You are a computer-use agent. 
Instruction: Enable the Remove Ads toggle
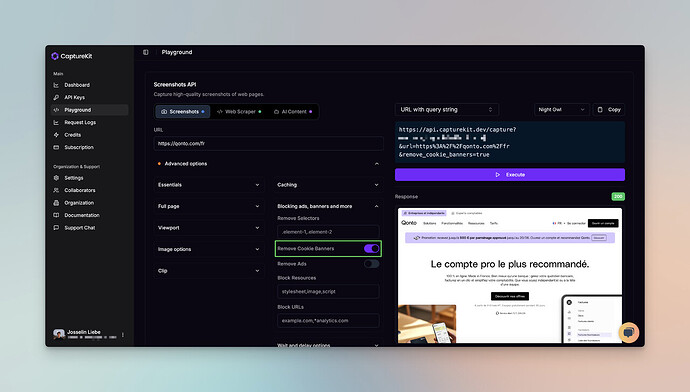371,264
